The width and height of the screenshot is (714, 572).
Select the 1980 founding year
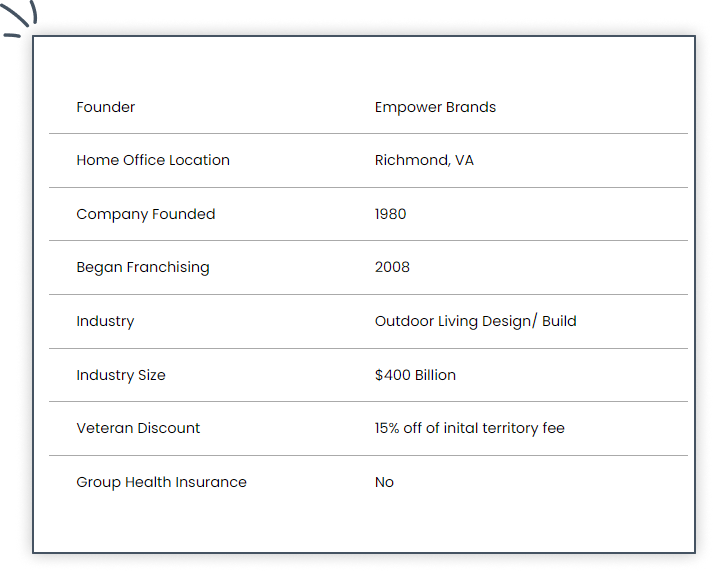[x=391, y=214]
